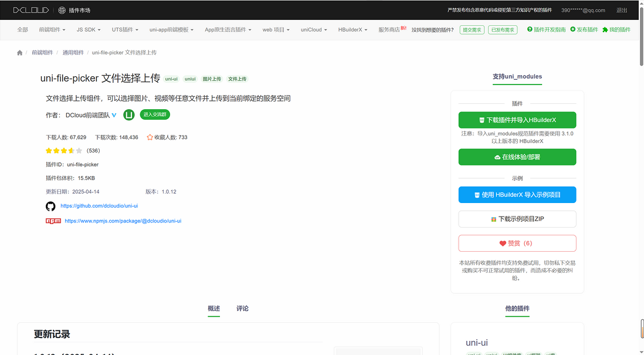
Task: Click the uni-ui tag next to title
Action: click(171, 79)
